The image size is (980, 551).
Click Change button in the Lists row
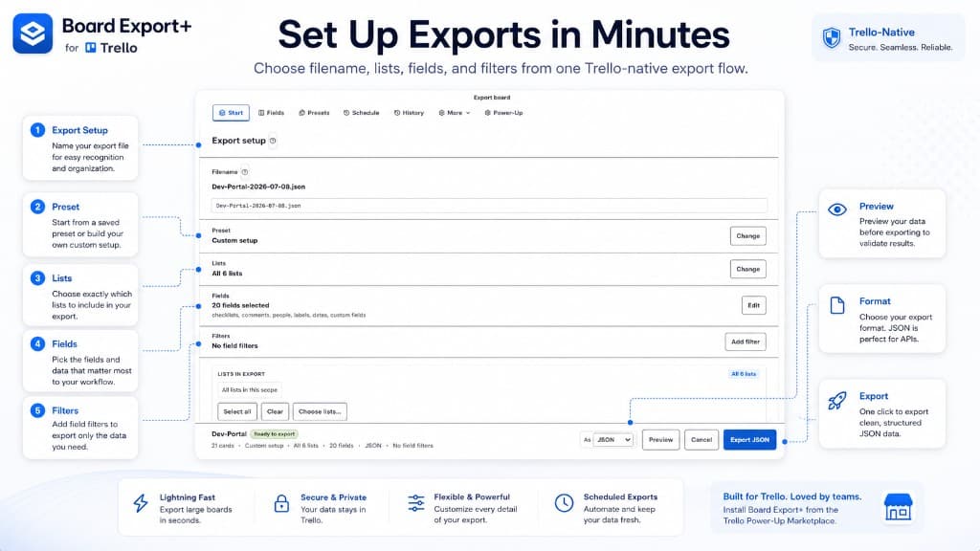coord(748,269)
